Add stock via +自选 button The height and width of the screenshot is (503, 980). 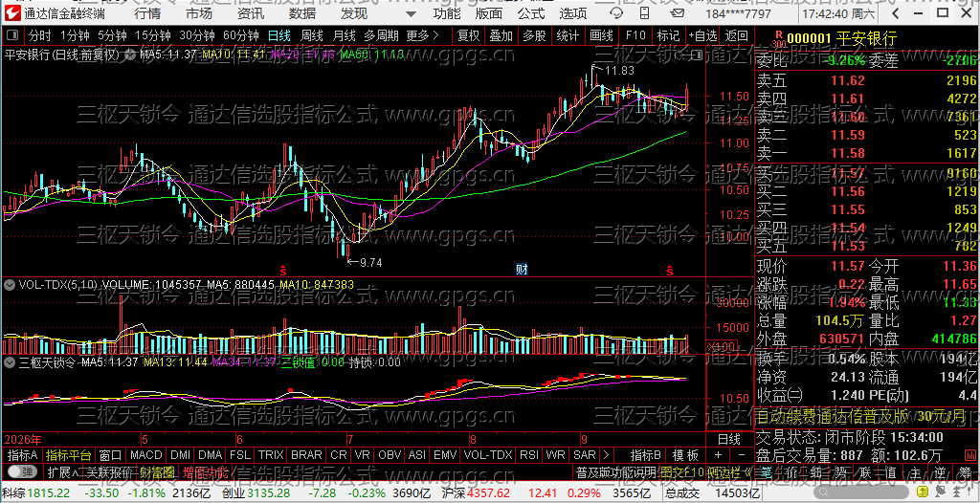[x=703, y=35]
